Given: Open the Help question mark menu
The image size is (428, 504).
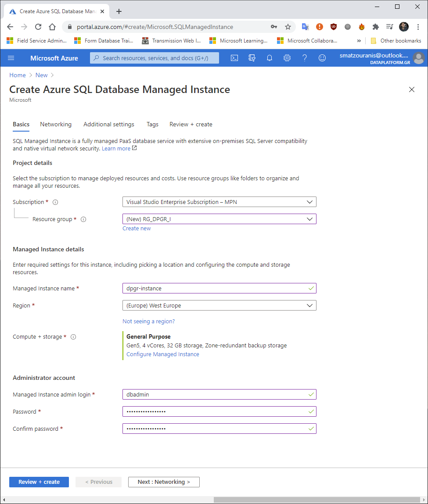Looking at the screenshot, I should [304, 57].
